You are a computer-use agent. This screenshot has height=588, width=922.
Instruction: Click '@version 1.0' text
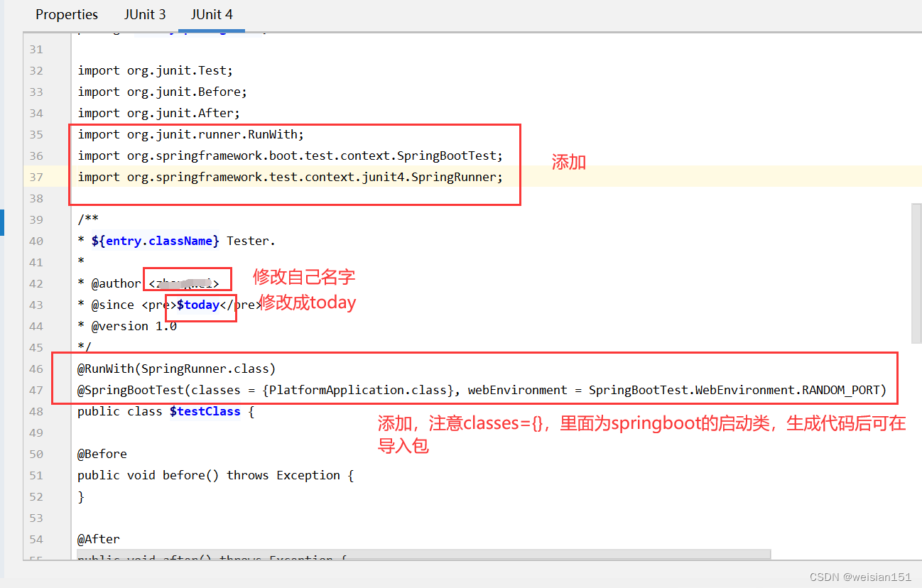[134, 326]
